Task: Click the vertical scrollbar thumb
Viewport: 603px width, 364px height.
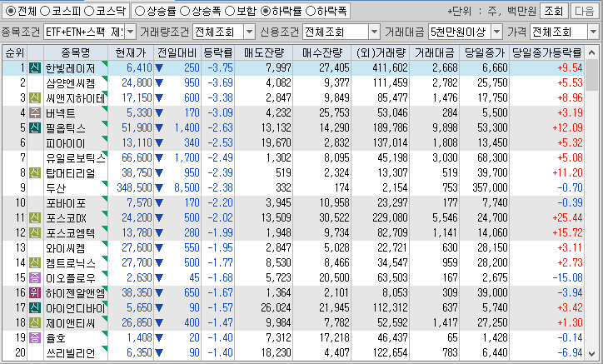Action: (x=592, y=75)
